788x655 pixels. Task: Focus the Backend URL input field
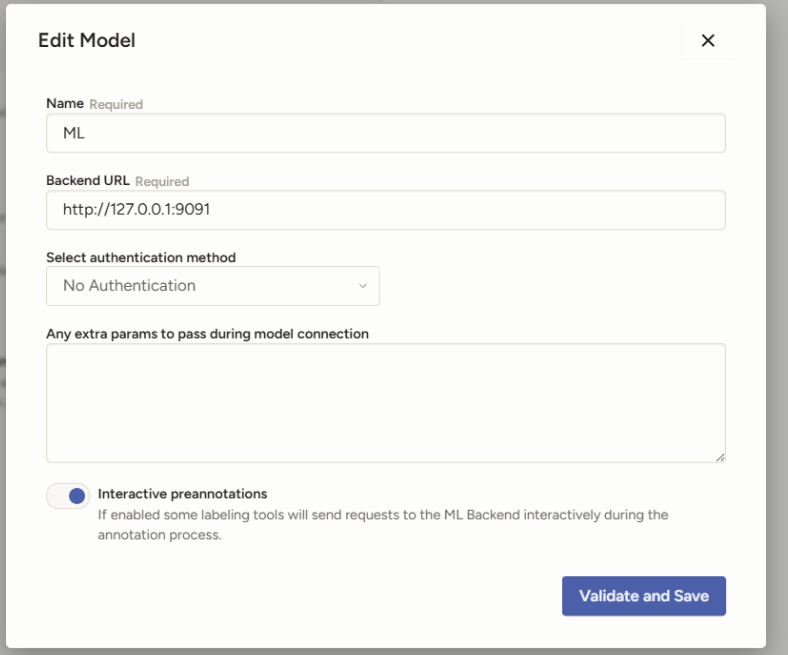[385, 210]
